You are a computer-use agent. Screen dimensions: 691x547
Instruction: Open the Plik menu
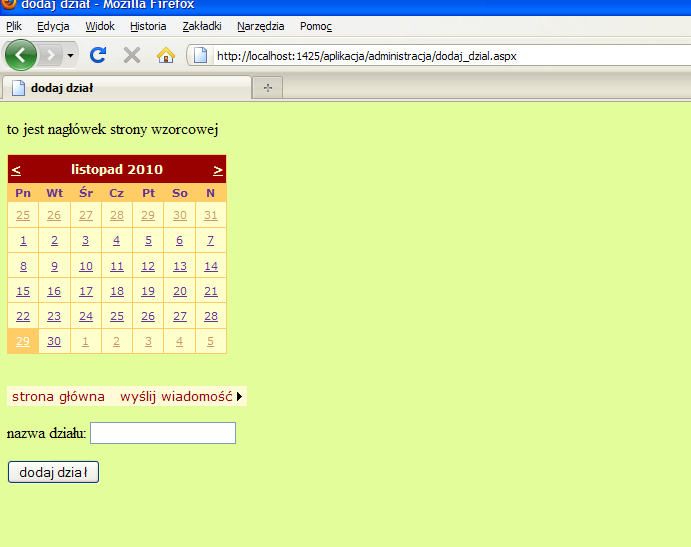point(14,26)
